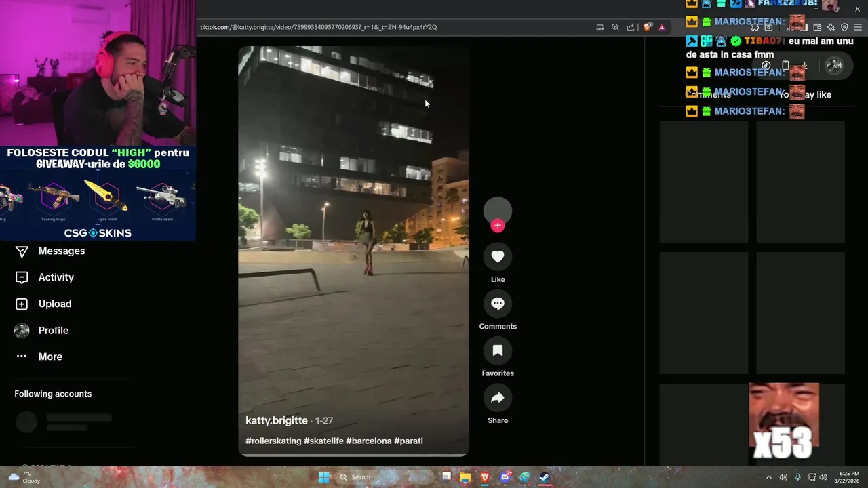Open Brave Shields lion icon

647,27
